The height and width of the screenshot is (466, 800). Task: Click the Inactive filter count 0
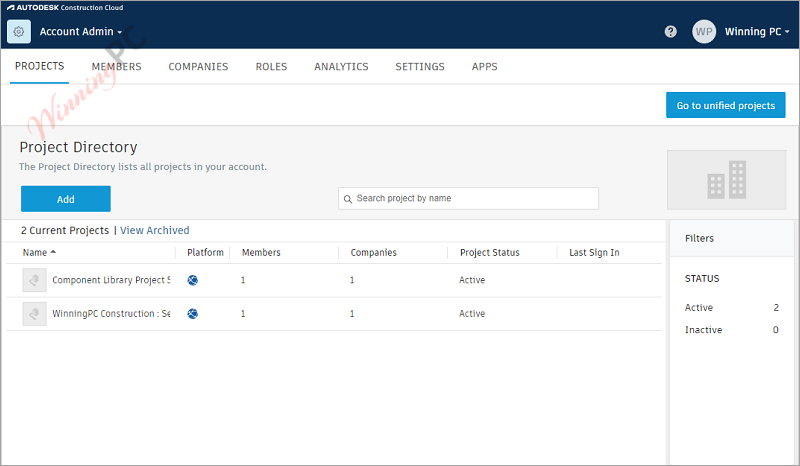click(x=776, y=330)
